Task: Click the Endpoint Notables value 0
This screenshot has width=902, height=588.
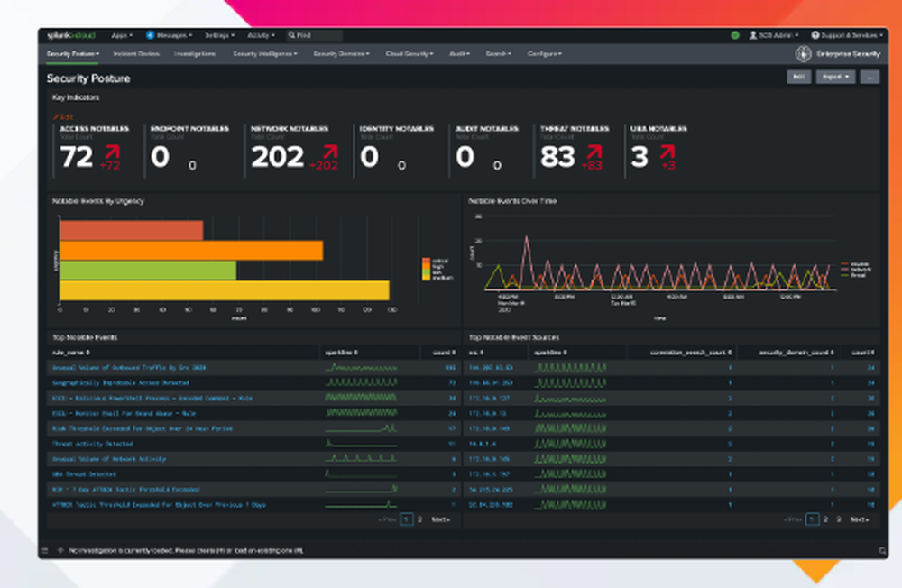Action: [x=160, y=157]
